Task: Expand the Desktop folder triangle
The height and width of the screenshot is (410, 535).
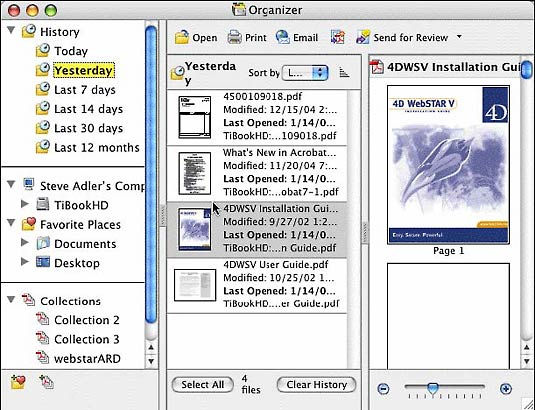Action: click(25, 262)
